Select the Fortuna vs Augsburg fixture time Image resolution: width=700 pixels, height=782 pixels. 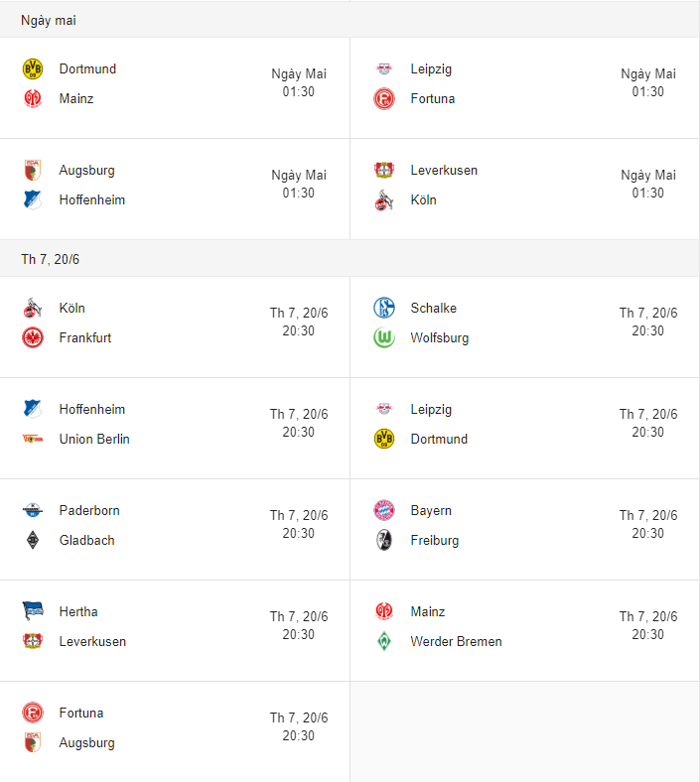[299, 726]
